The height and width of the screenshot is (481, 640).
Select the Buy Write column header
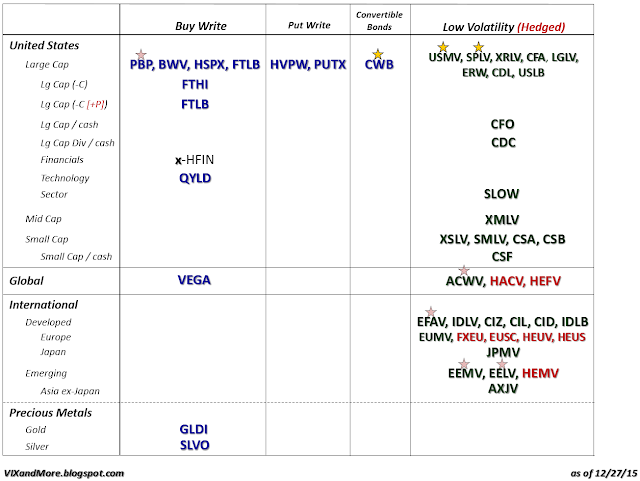[x=201, y=26]
